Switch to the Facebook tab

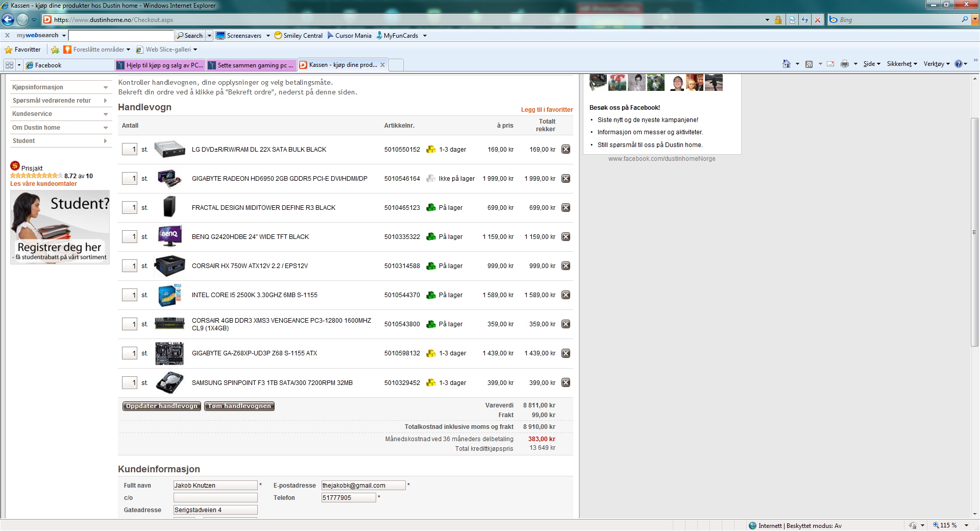pyautogui.click(x=69, y=65)
